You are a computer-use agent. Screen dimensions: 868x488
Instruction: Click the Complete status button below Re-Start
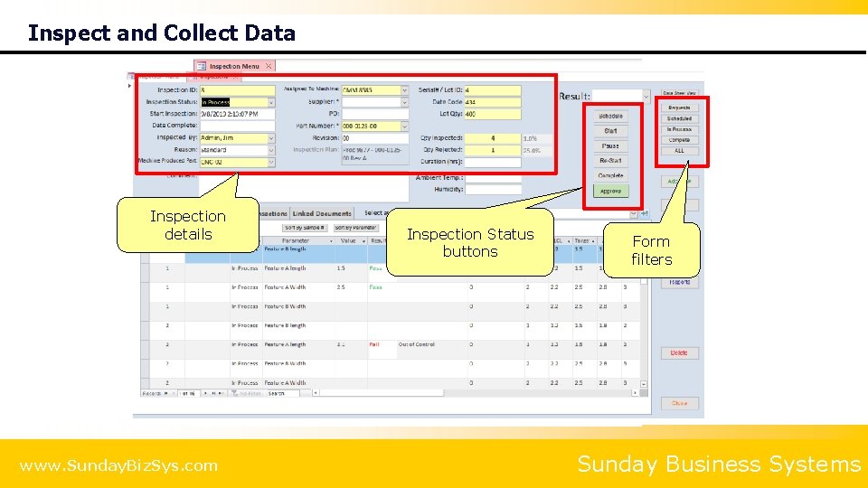(610, 176)
